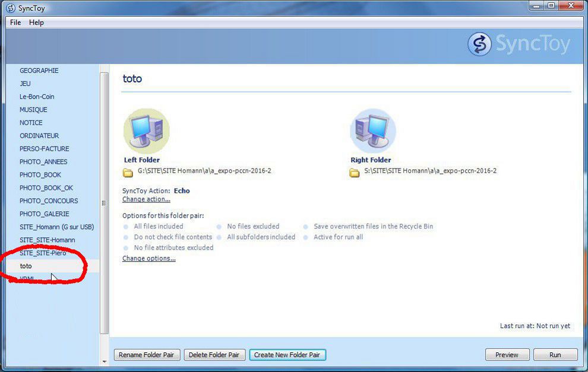Preview the toto folder pair sync
The width and height of the screenshot is (588, 372).
507,355
